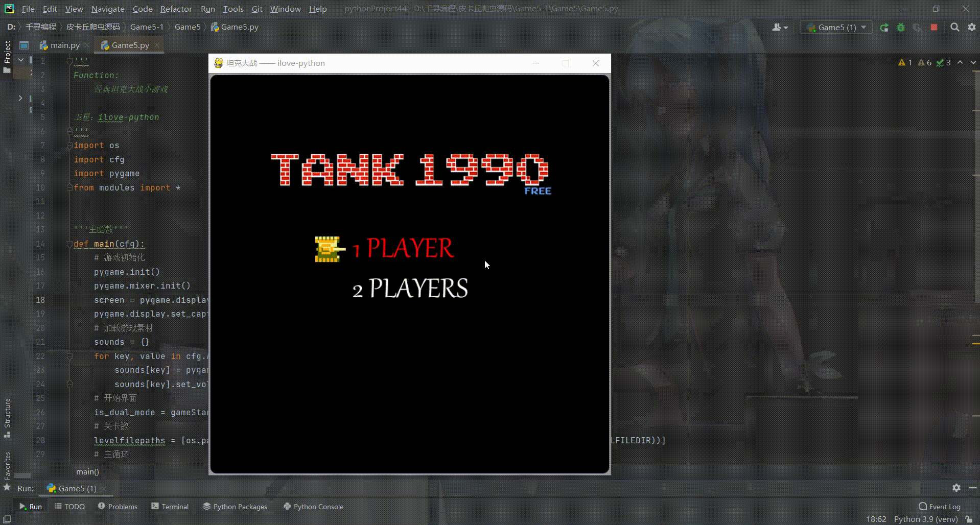This screenshot has height=525, width=980.
Task: Collapse the docstring fold at line 1
Action: (x=69, y=61)
